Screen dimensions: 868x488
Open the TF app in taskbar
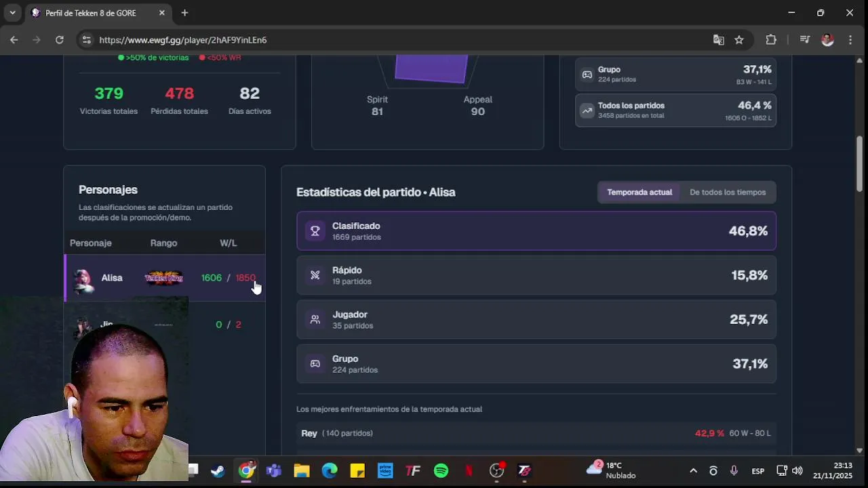pos(413,470)
